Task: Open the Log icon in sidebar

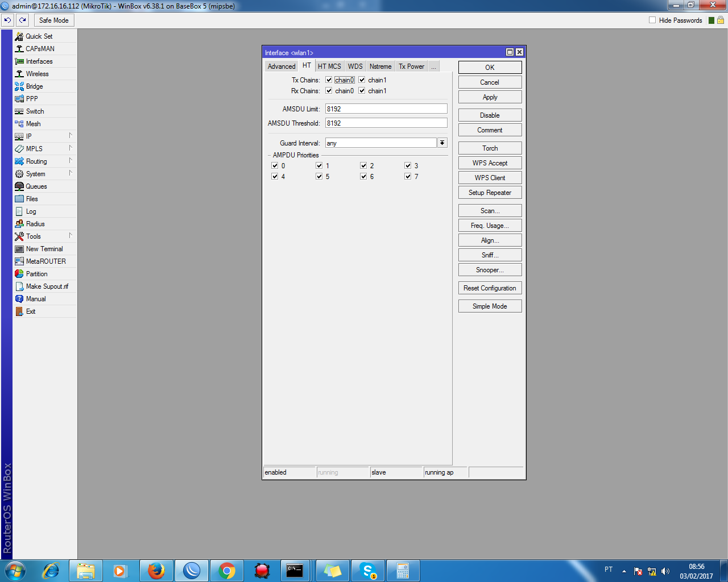Action: (19, 211)
